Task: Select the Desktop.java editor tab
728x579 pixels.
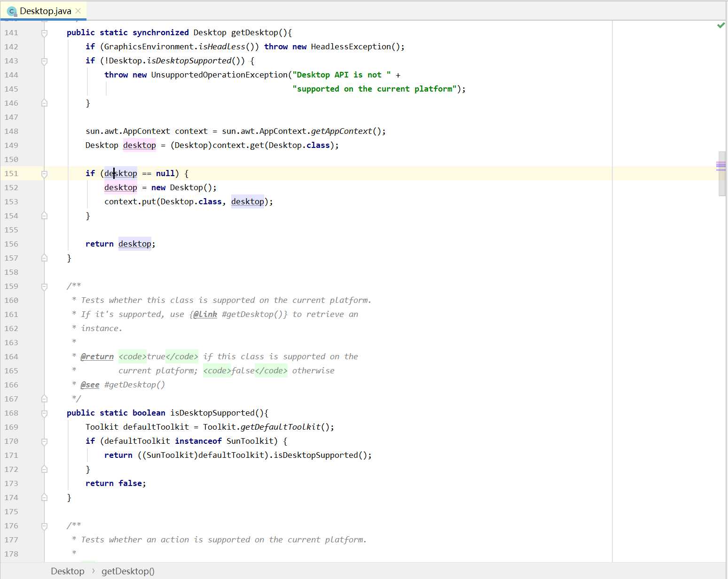Action: pos(44,11)
